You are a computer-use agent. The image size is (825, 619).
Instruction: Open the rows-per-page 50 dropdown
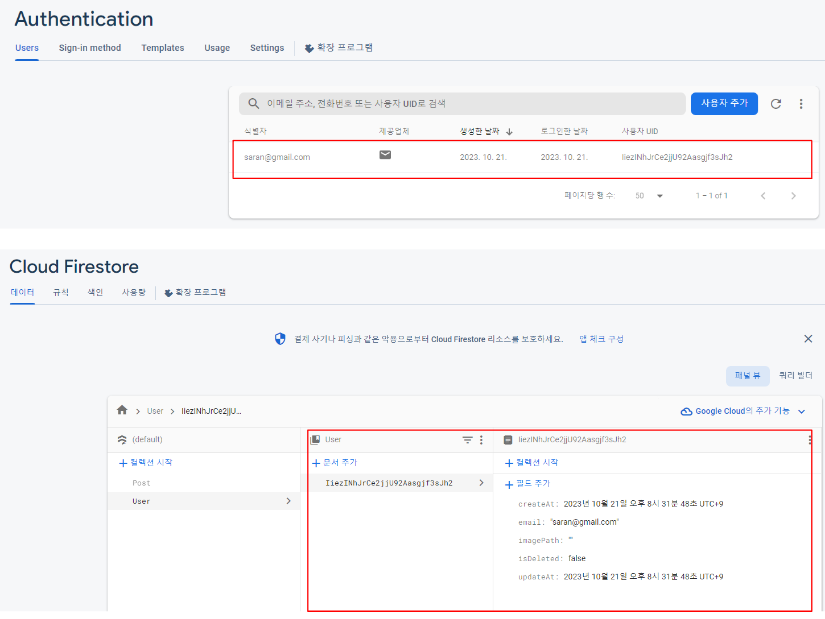pyautogui.click(x=648, y=196)
